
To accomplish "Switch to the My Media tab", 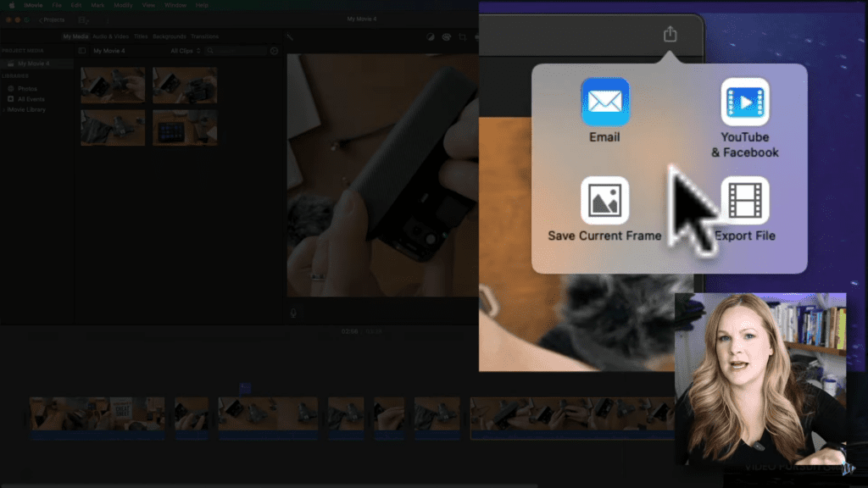I will point(75,36).
